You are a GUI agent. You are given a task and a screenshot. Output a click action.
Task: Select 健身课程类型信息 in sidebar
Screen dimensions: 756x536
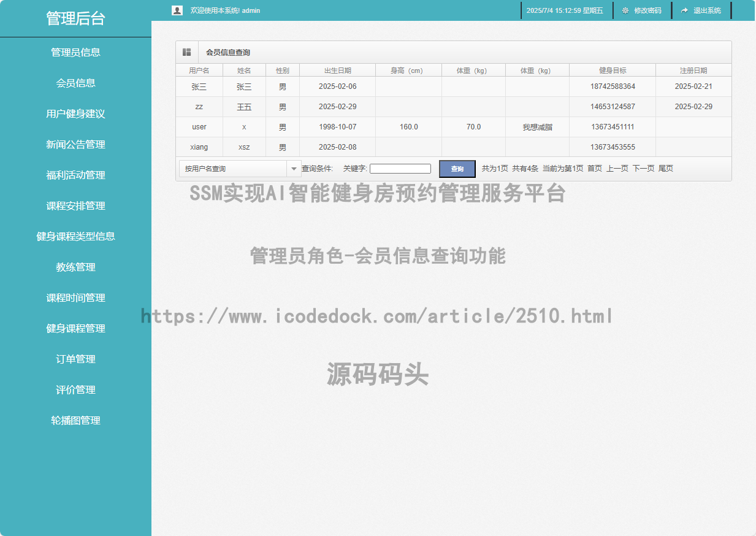pos(75,236)
